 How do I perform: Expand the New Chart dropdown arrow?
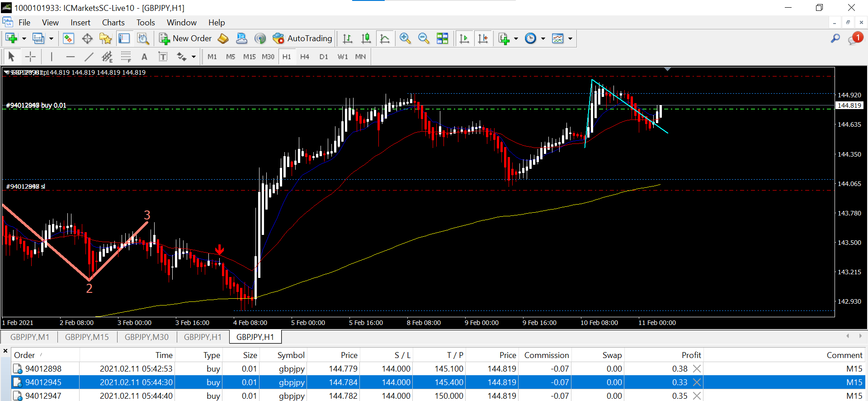pos(24,38)
